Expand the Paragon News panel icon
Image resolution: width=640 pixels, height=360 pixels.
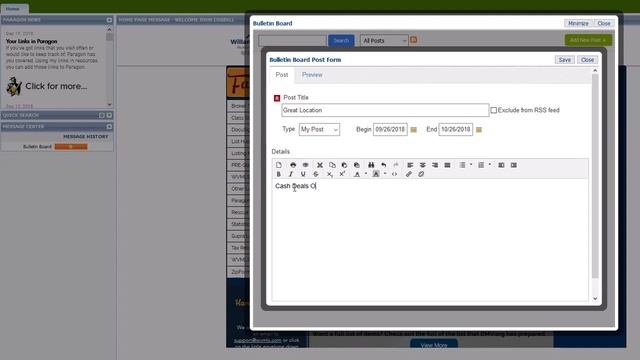click(109, 20)
